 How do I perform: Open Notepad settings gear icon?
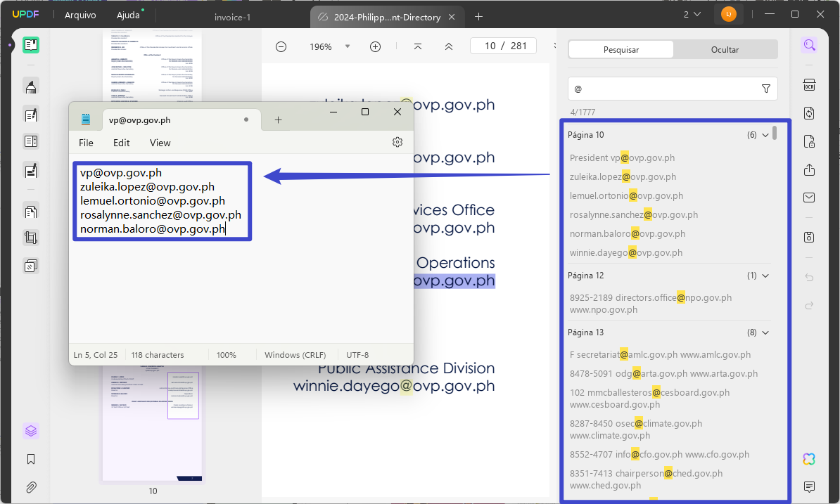[397, 142]
